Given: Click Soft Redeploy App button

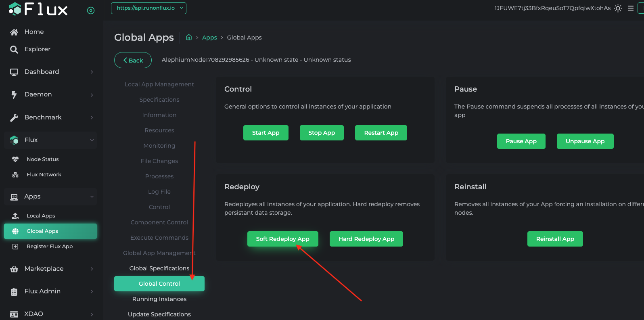Looking at the screenshot, I should point(282,239).
